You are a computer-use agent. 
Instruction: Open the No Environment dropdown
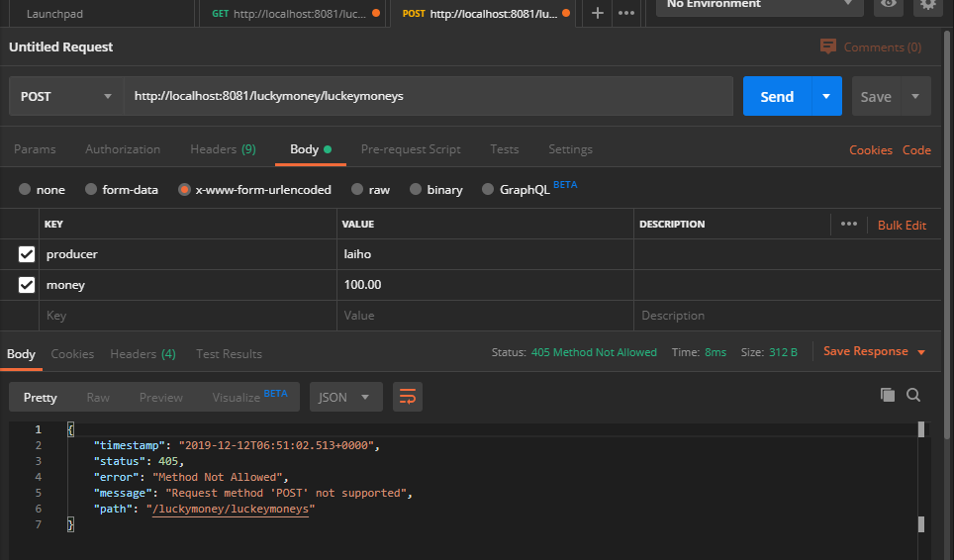coord(759,5)
